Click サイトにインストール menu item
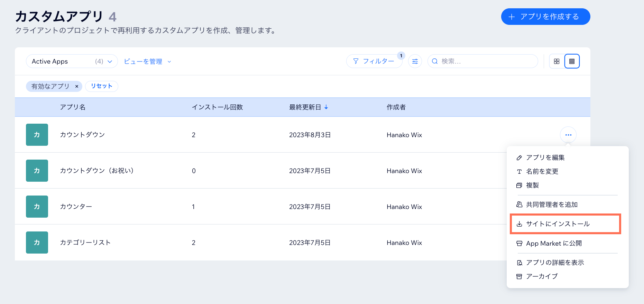This screenshot has width=644, height=304. (558, 224)
